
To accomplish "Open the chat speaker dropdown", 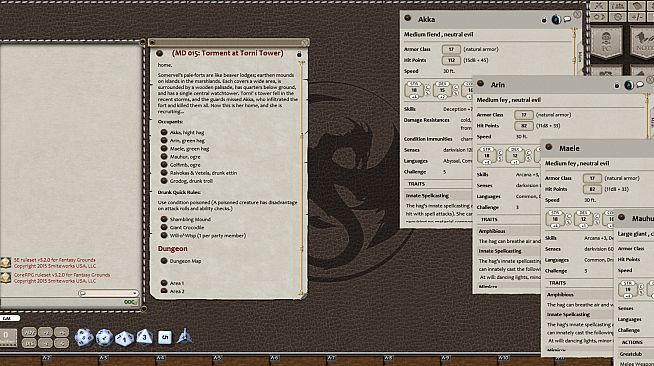I will tap(108, 293).
